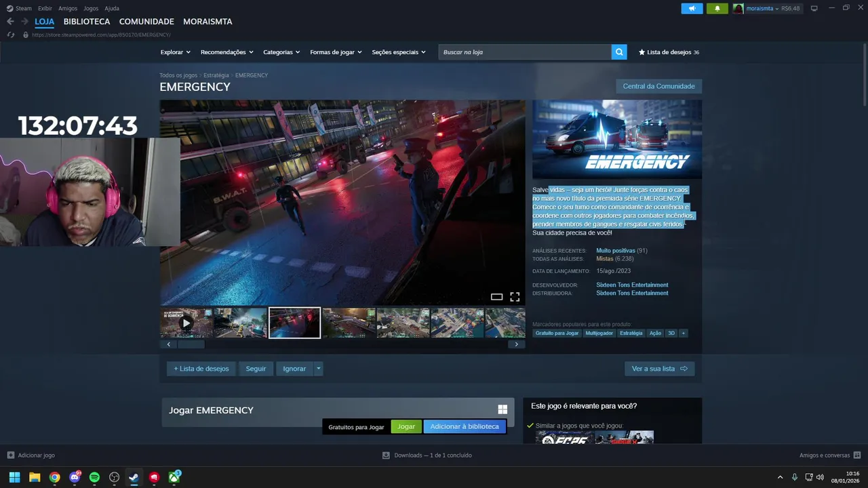Open developer Sixteen Tons Entertainment link
Screen dimensions: 868x488
tap(632, 285)
